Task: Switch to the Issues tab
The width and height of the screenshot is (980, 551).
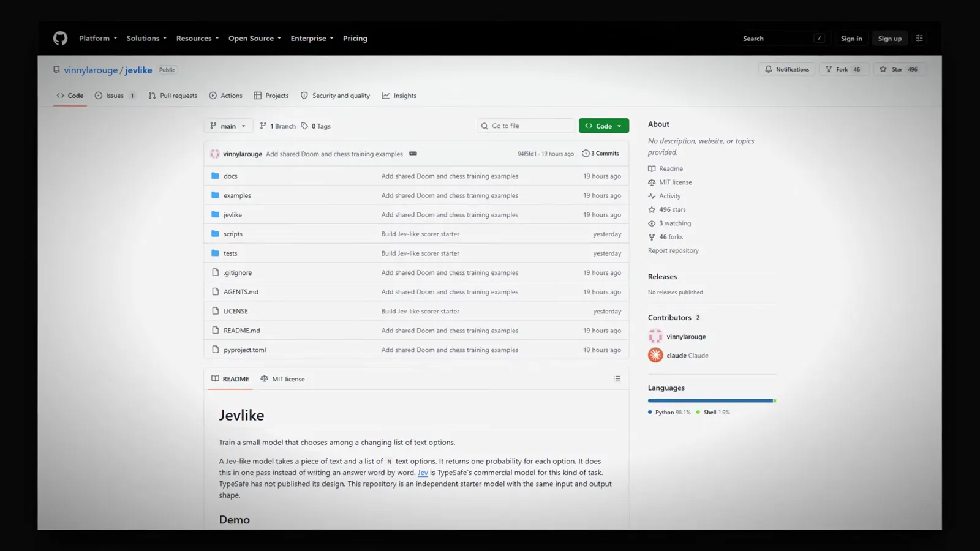Action: coord(115,96)
